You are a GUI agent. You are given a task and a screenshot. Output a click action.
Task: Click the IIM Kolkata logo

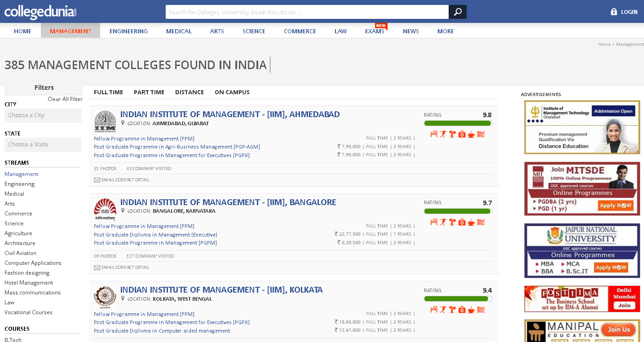point(105,297)
